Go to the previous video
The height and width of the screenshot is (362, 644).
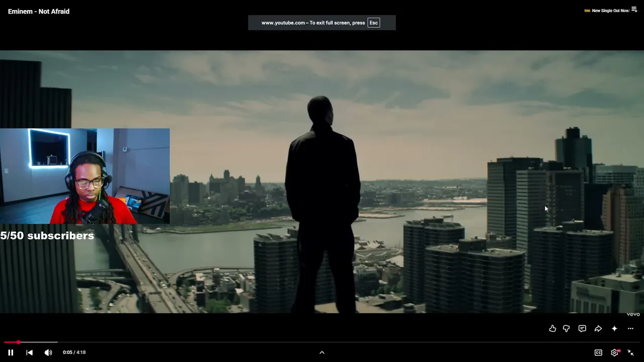pyautogui.click(x=29, y=352)
